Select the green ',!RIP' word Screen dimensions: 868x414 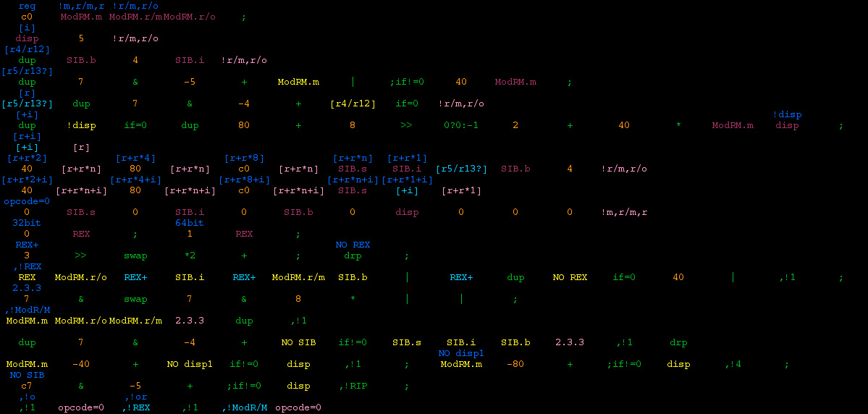(353, 386)
